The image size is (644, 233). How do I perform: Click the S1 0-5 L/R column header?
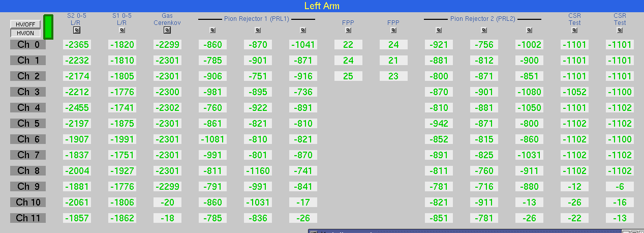click(x=122, y=19)
